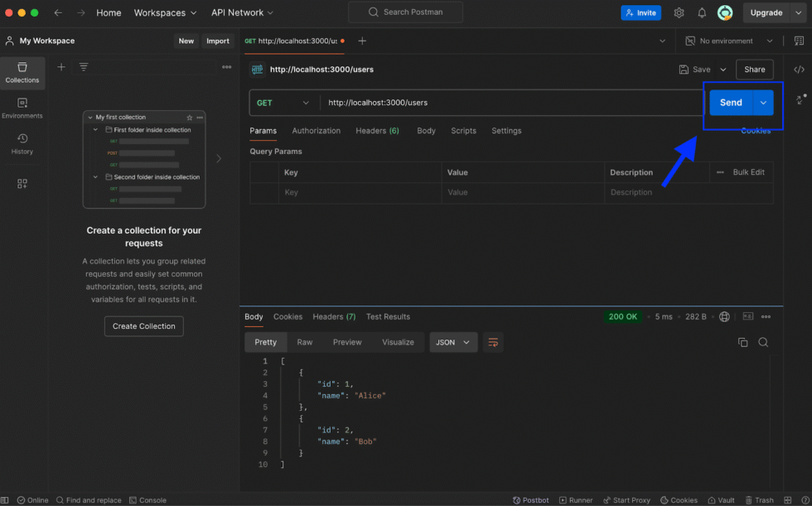Viewport: 812px width, 506px height.
Task: Click the query param Key cell
Action: pyautogui.click(x=360, y=192)
